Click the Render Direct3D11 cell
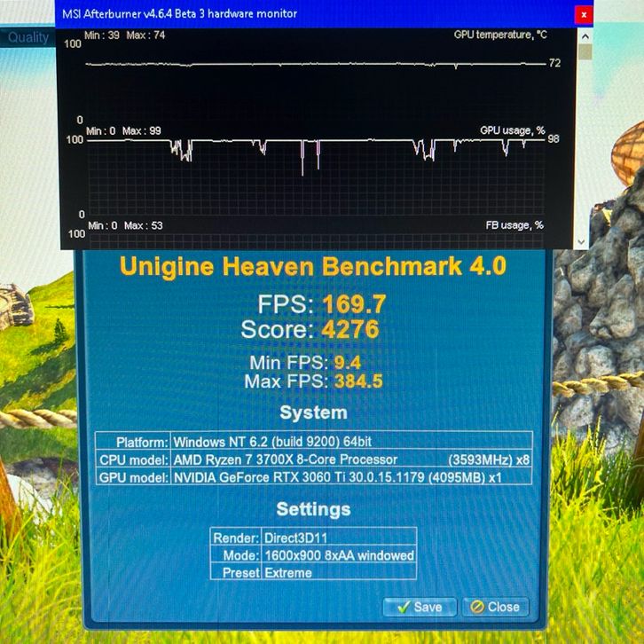644x644 pixels. click(x=338, y=538)
